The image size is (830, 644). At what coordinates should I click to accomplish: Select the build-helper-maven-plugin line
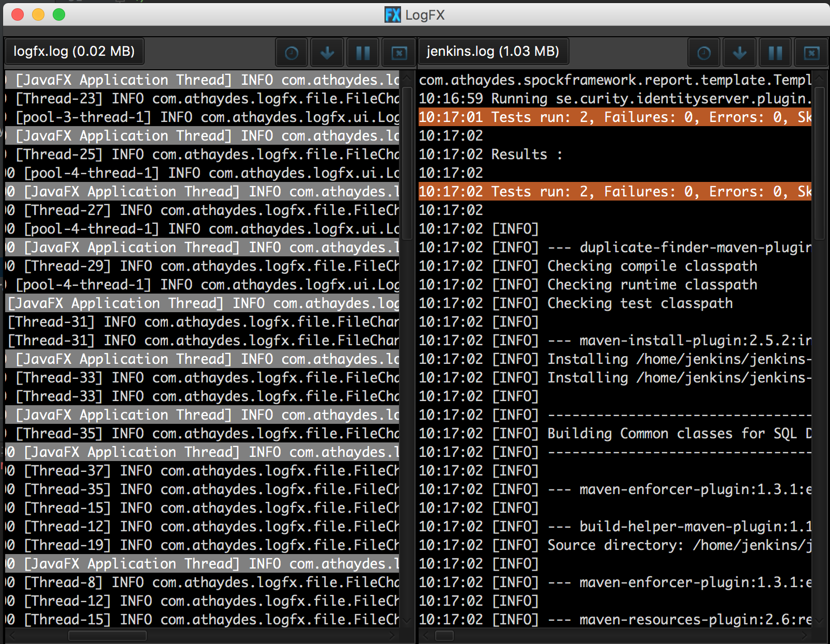tap(614, 527)
